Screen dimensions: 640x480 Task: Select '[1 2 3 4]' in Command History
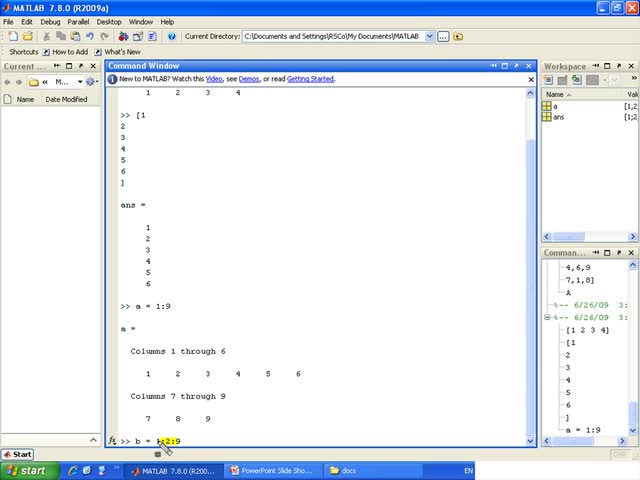pos(587,330)
